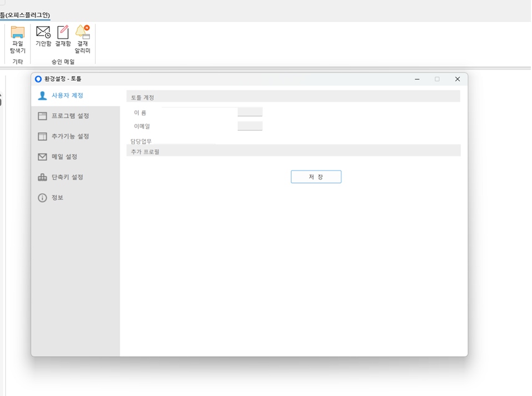
Task: Open the 결재함 approval box
Action: (63, 36)
